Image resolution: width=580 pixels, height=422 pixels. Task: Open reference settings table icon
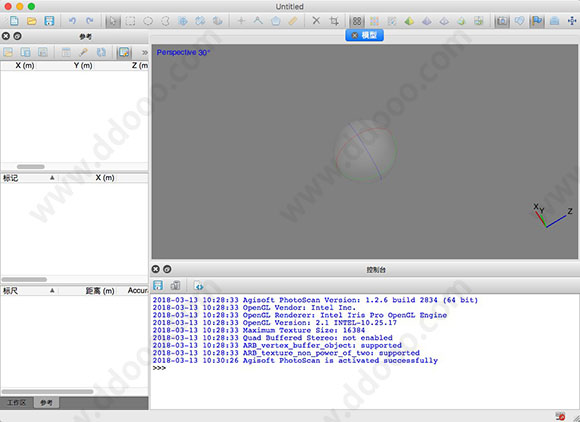[x=66, y=52]
